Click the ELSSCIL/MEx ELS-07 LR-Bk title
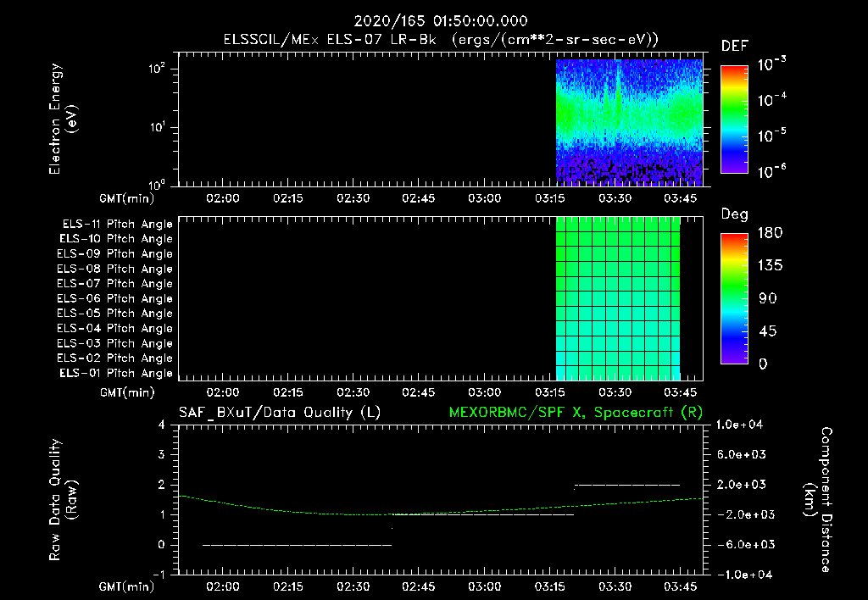868x600 pixels. coord(330,40)
